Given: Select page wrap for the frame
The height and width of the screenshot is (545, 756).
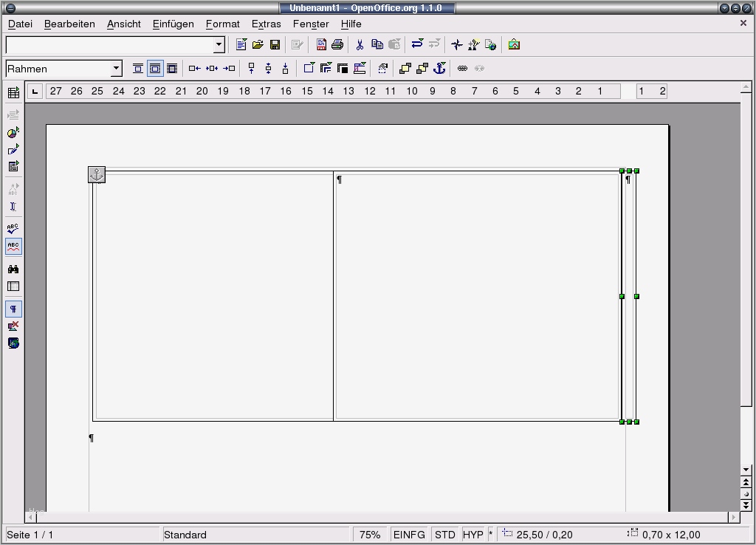Looking at the screenshot, I should pyautogui.click(x=155, y=69).
